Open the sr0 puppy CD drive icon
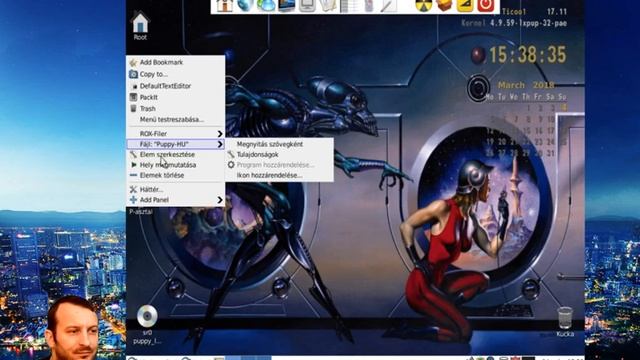Image resolution: width=640 pixels, height=360 pixels. 147,324
